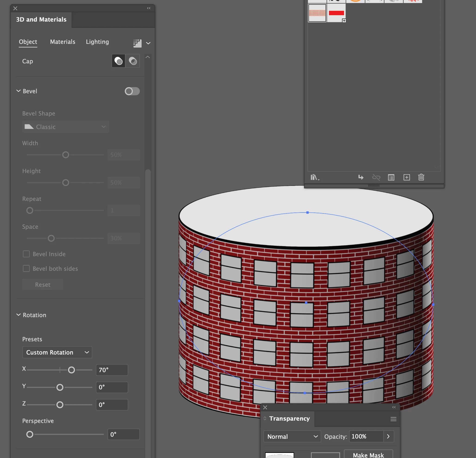
Task: Click the render settings icon
Action: tap(137, 43)
